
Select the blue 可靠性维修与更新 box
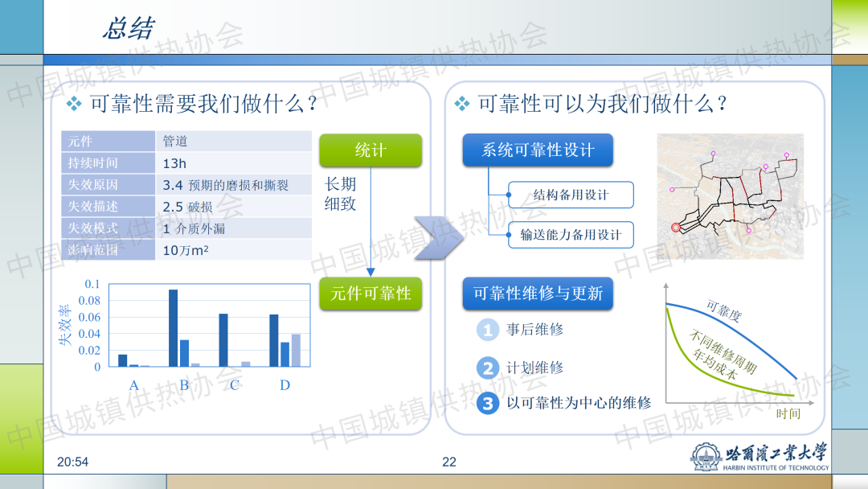click(x=538, y=294)
